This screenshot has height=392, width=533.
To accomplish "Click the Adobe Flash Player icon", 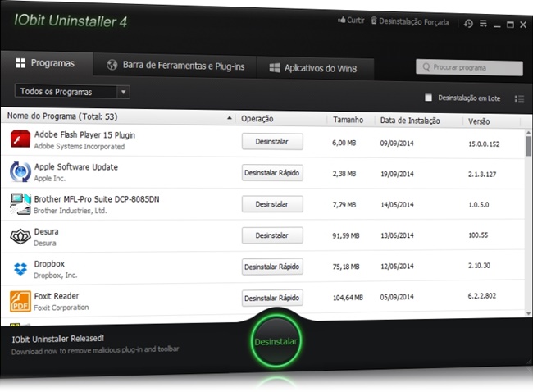I will [x=20, y=139].
